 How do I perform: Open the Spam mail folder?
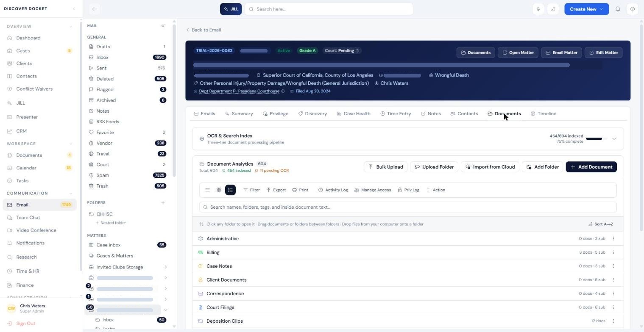[127, 175]
